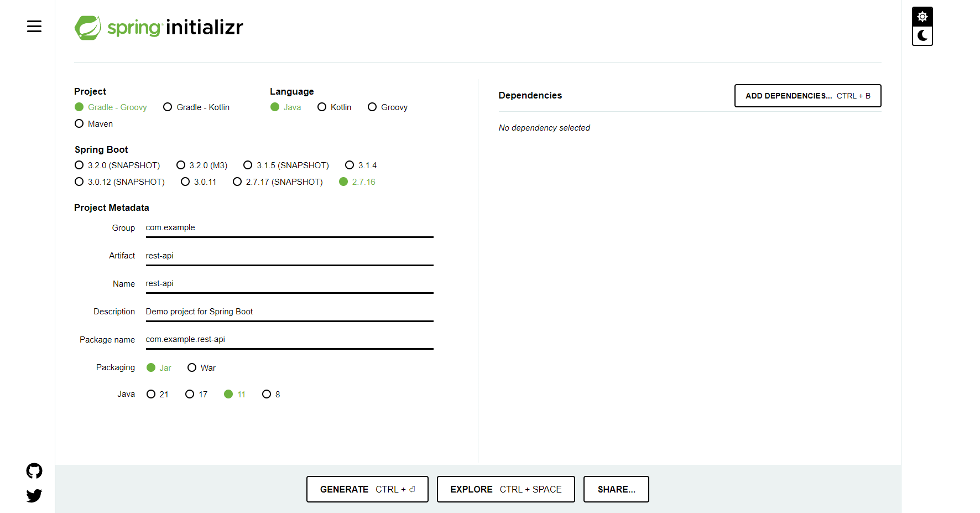The image size is (980, 513).
Task: Click 'No dependency selected' text
Action: click(544, 128)
